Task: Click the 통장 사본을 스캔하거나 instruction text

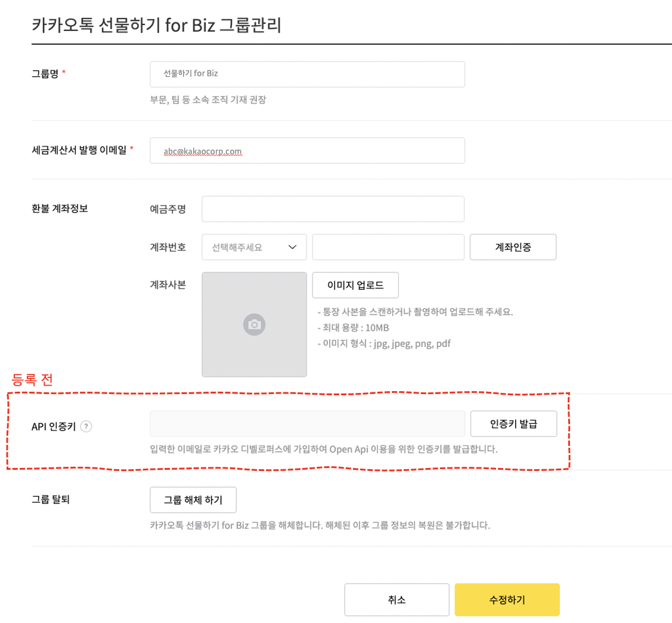Action: 415,312
